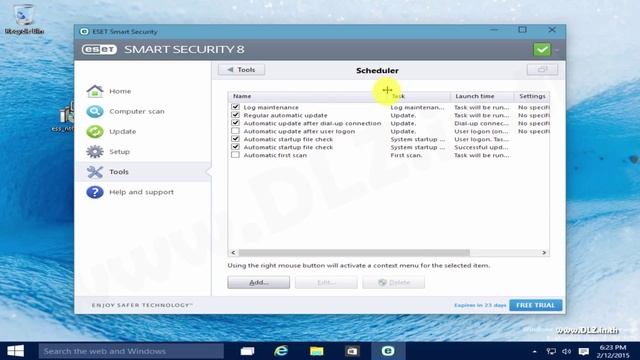This screenshot has height=360, width=640.
Task: Click the scrollbar right arrow
Action: 544,253
